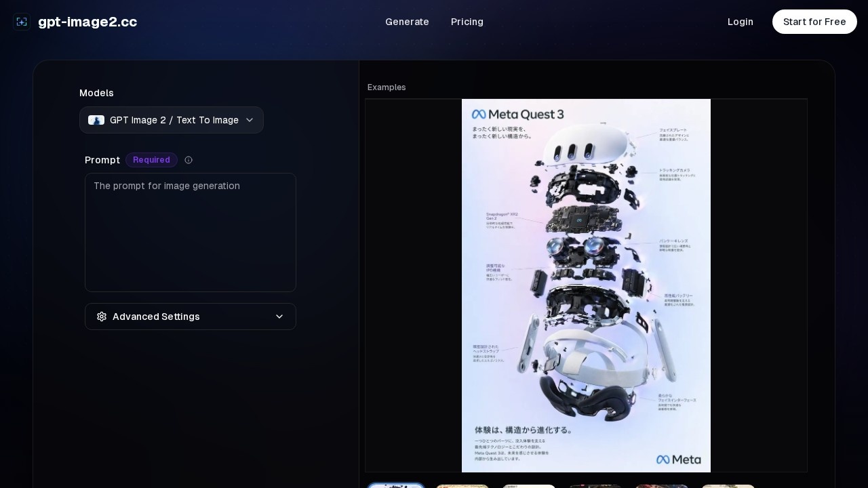Image resolution: width=868 pixels, height=488 pixels.
Task: Click the Prompt label
Action: (102, 160)
